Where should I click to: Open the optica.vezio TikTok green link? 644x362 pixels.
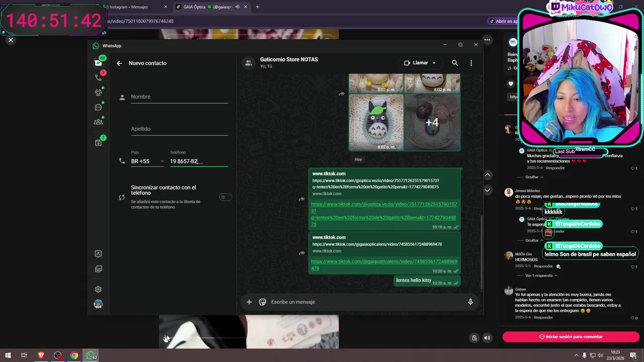384,214
